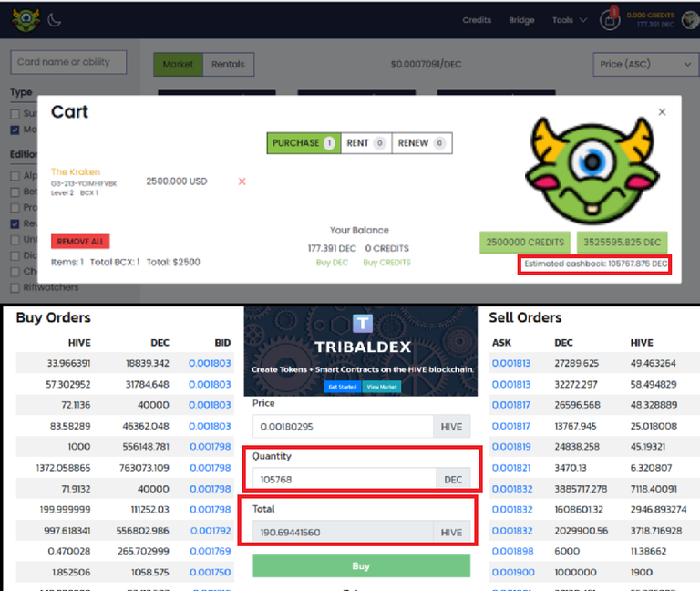Open the user avatar in header
700x591 pixels.
click(x=691, y=20)
